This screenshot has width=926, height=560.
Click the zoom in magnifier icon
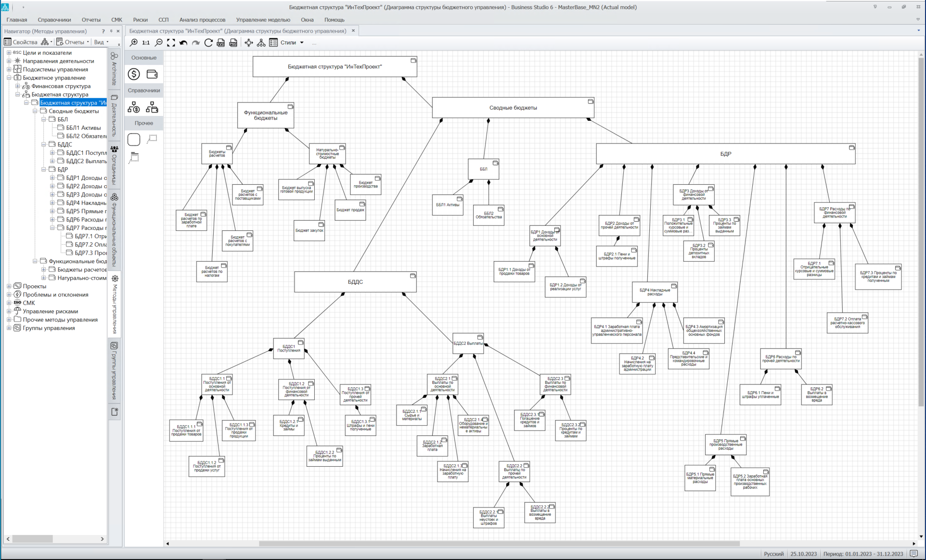point(134,43)
